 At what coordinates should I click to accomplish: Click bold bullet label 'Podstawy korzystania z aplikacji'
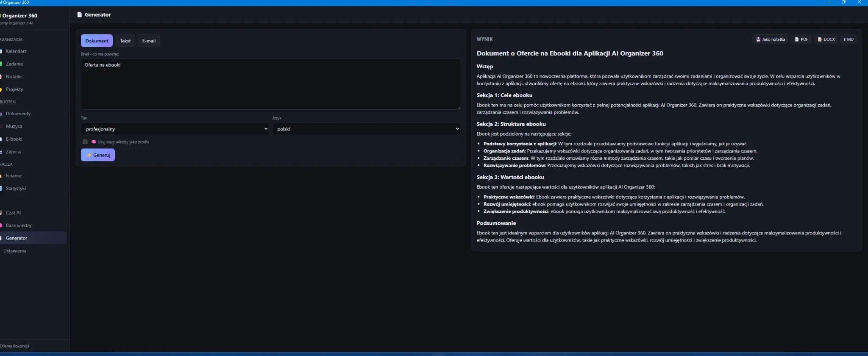click(520, 144)
